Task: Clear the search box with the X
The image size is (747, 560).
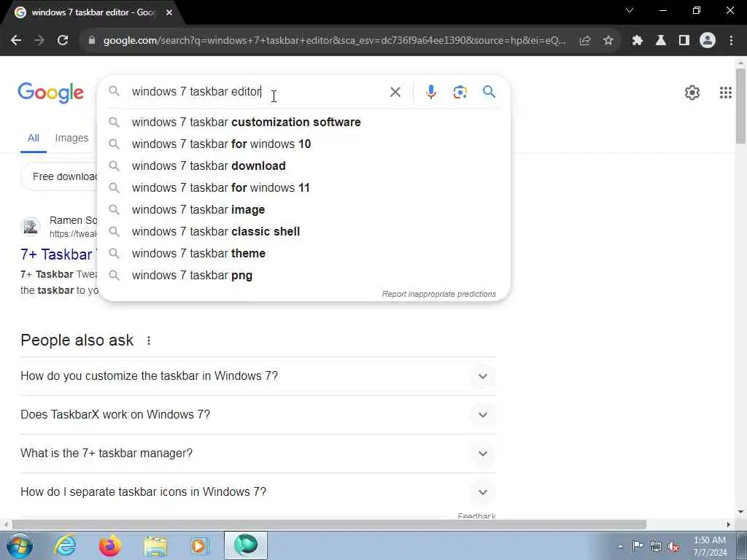Action: coord(395,92)
